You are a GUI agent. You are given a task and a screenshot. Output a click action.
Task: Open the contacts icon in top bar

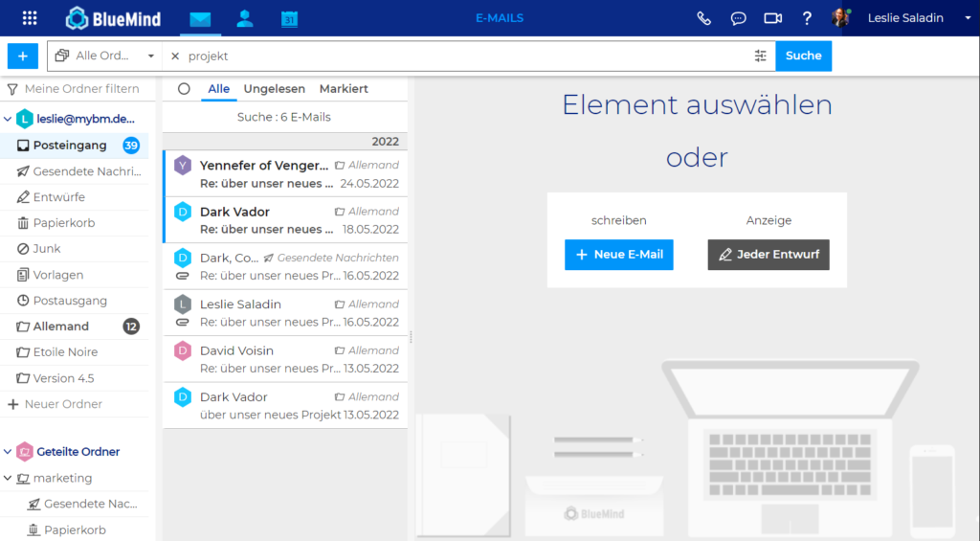245,18
